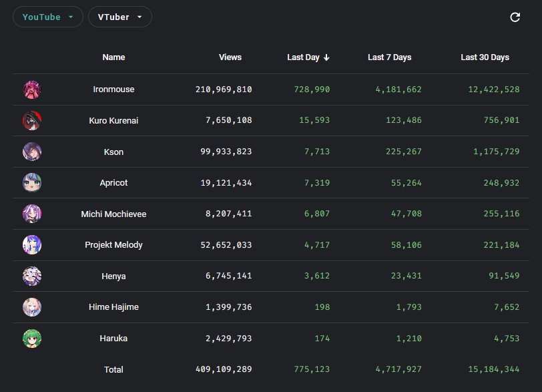Click Hime Hajime's avatar icon
The width and height of the screenshot is (542, 392).
point(32,307)
